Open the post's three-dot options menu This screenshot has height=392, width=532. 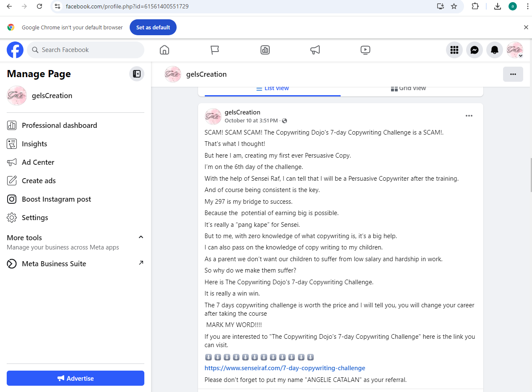point(469,116)
